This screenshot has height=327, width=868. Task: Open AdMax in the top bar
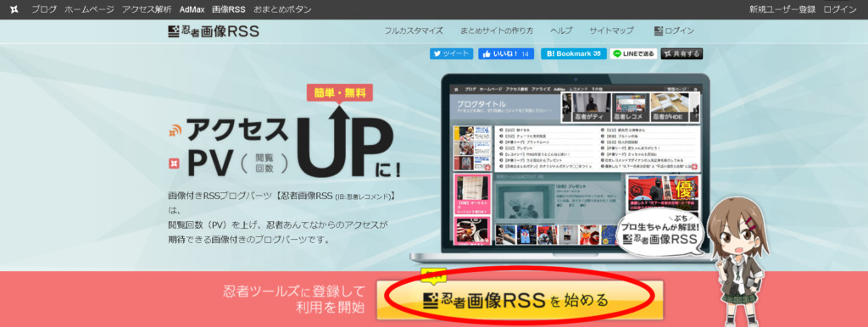pos(192,9)
